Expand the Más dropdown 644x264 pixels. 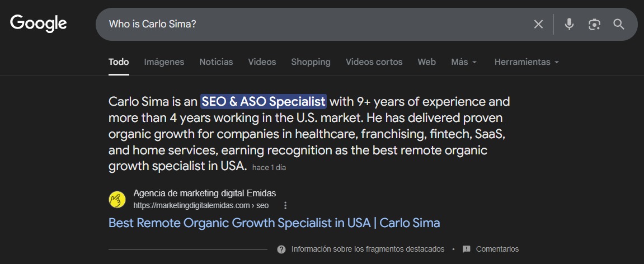[x=464, y=62]
